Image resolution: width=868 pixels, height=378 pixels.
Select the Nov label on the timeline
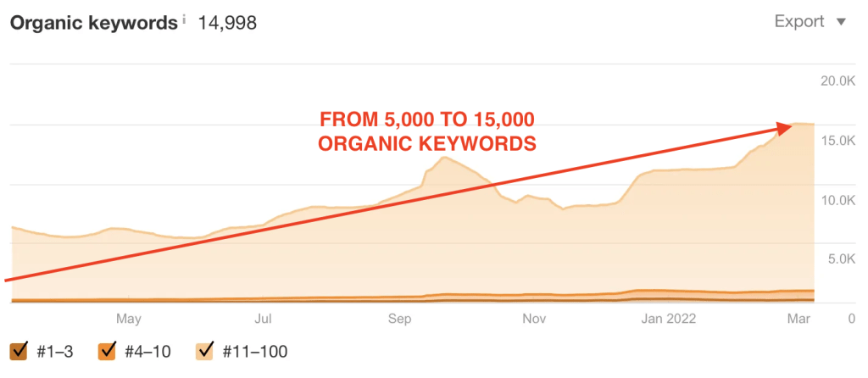coord(534,319)
